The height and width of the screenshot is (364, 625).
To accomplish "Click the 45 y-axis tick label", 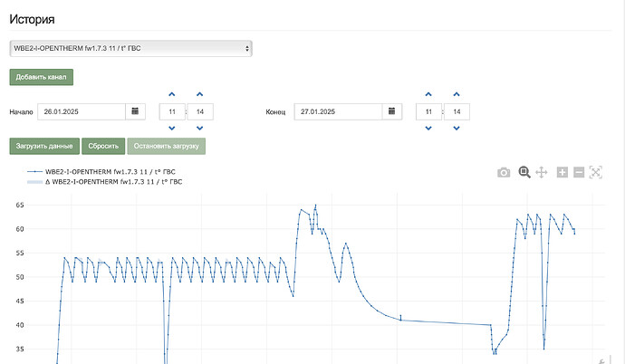I will [20, 302].
